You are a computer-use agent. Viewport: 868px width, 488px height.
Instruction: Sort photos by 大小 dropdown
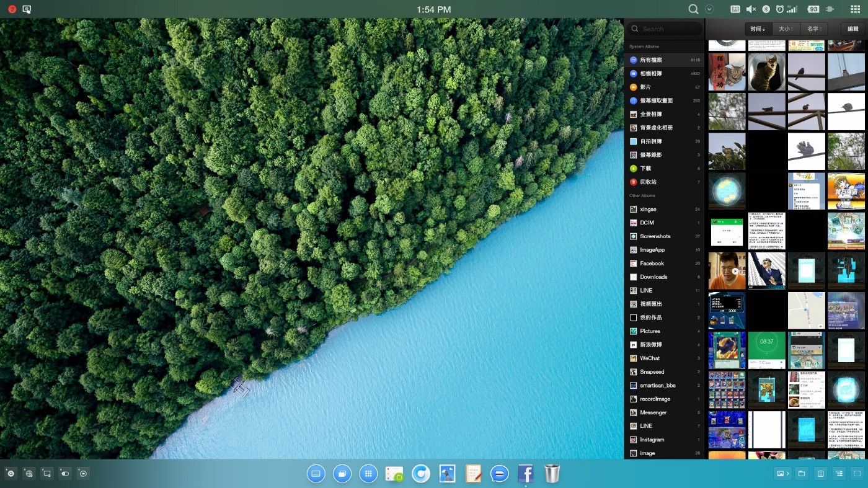[786, 29]
